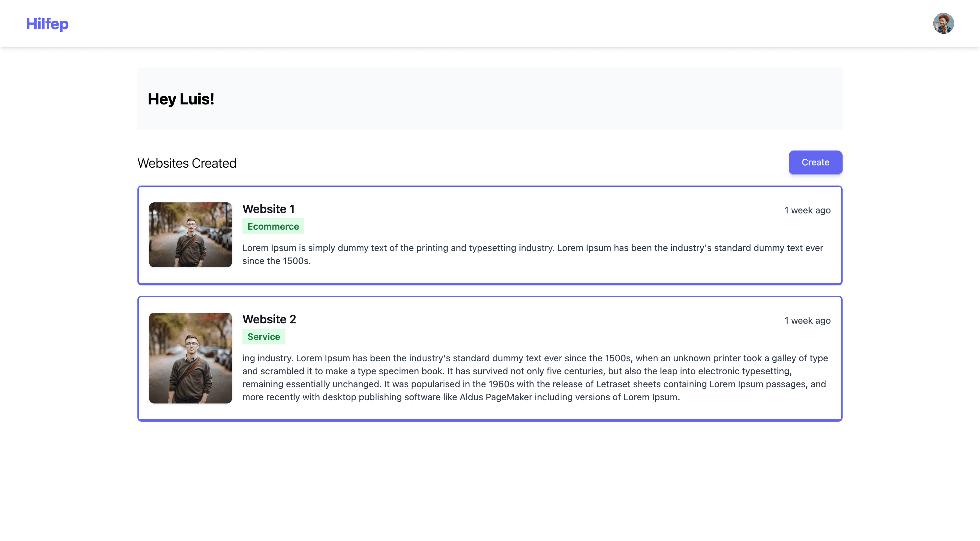Open the user profile avatar menu
The image size is (980, 541).
point(943,24)
